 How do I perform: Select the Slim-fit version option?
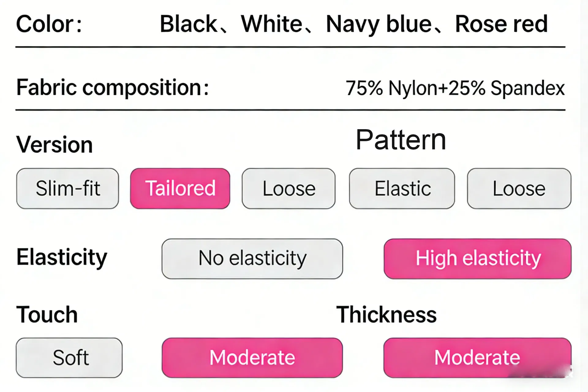point(68,188)
